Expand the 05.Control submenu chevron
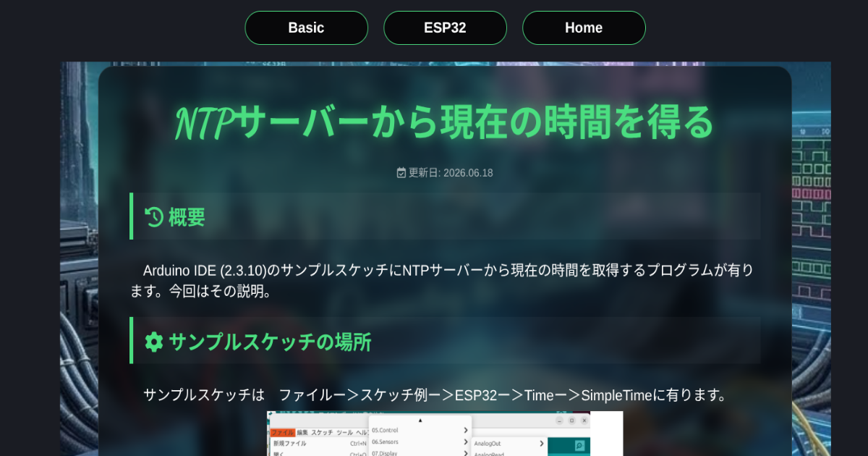Image resolution: width=868 pixels, height=456 pixels. pos(466,430)
